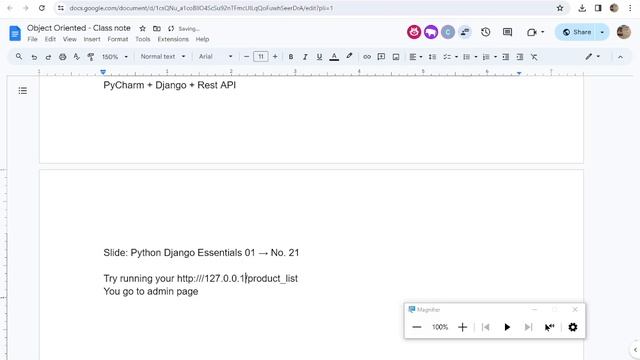Open the Share options dropdown arrow
This screenshot has width=640, height=360.
[x=602, y=32]
